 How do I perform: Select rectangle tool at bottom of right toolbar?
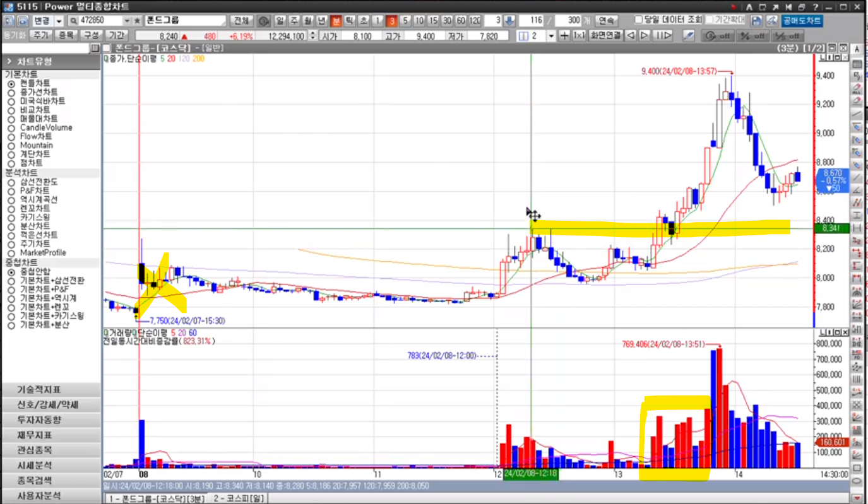coord(857,468)
